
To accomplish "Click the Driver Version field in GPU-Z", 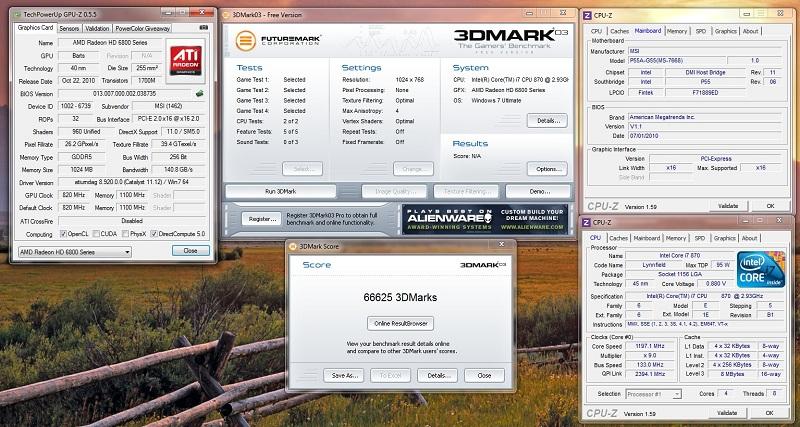I will tap(132, 182).
